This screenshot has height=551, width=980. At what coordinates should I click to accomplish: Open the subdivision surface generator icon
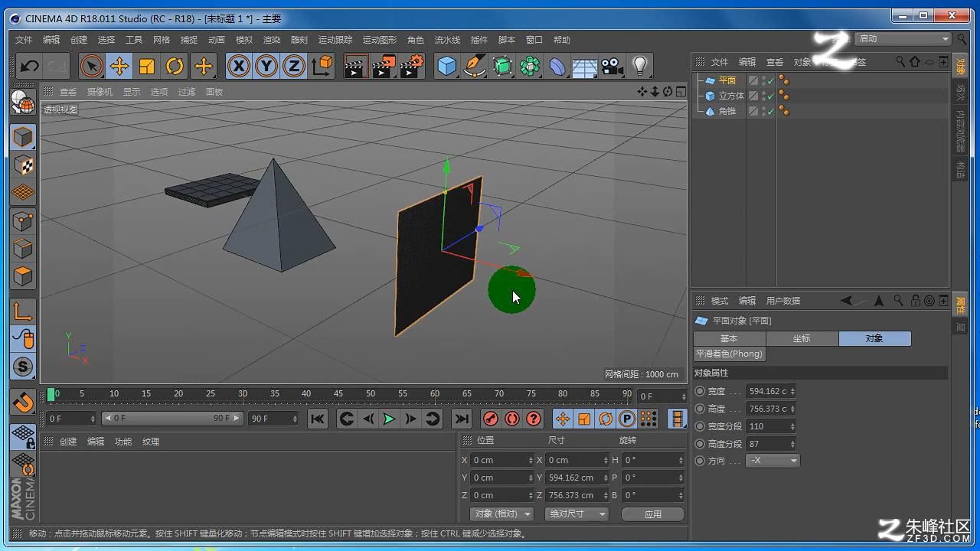pos(502,67)
